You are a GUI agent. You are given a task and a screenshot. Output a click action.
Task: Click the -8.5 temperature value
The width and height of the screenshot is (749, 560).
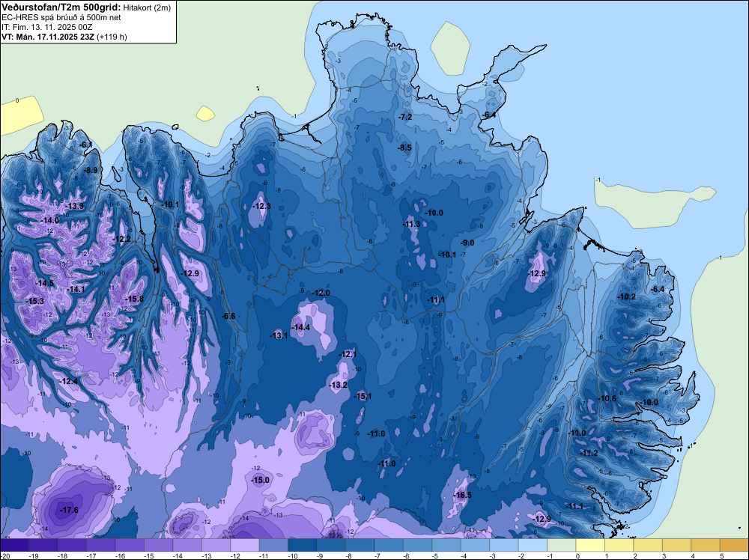pyautogui.click(x=404, y=147)
